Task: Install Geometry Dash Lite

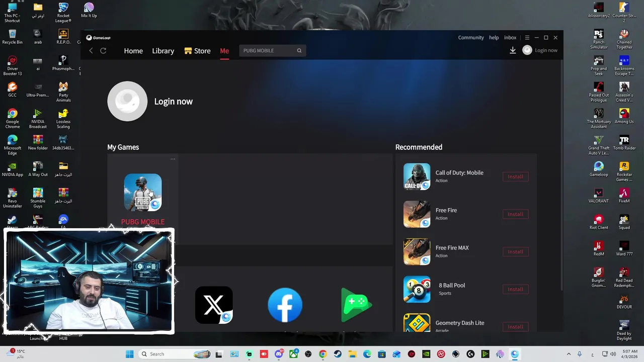Action: point(515,327)
